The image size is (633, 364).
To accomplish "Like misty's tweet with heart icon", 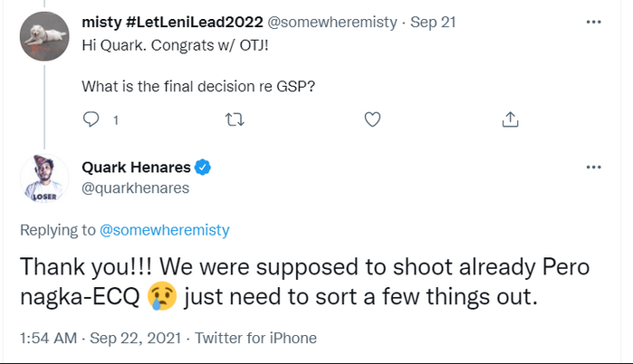I will pos(371,120).
